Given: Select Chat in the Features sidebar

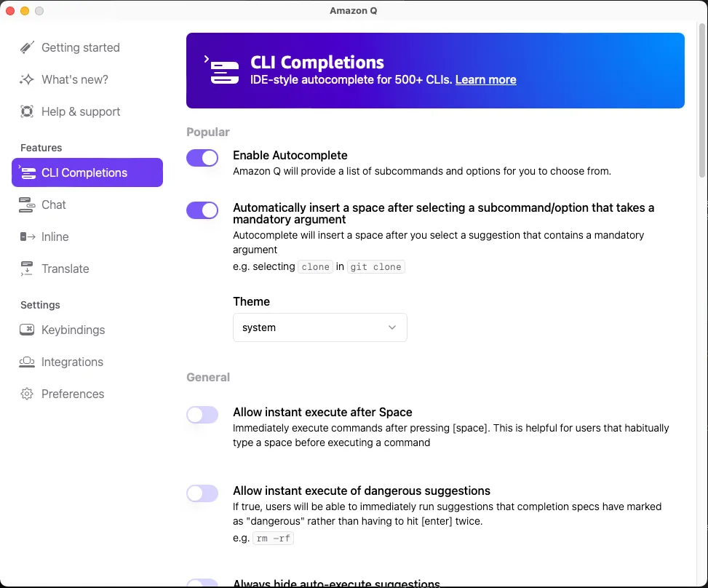Looking at the screenshot, I should (52, 204).
